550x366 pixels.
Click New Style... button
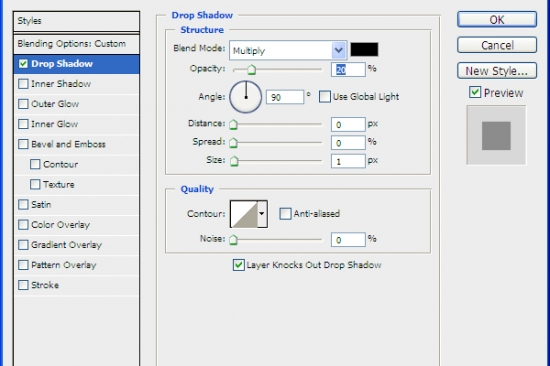[x=497, y=71]
